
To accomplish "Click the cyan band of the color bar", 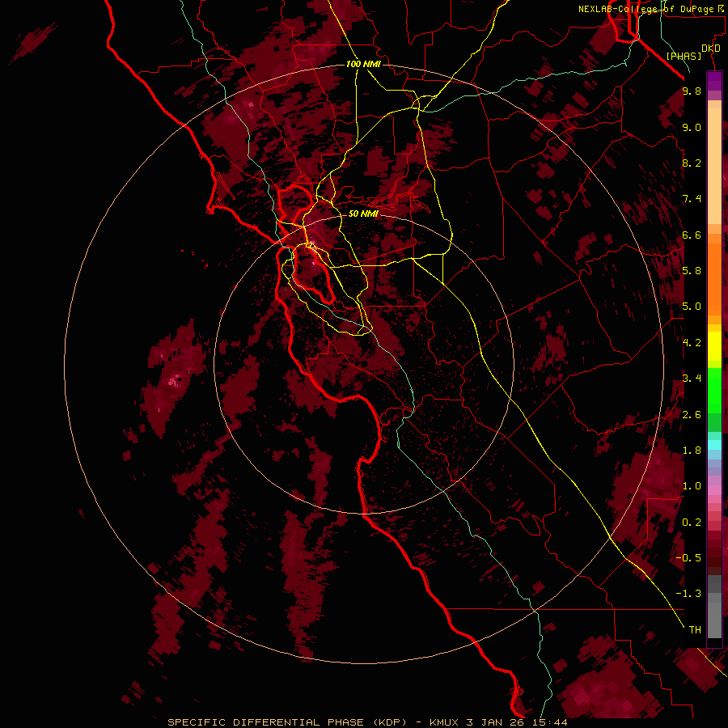I will coord(714,445).
